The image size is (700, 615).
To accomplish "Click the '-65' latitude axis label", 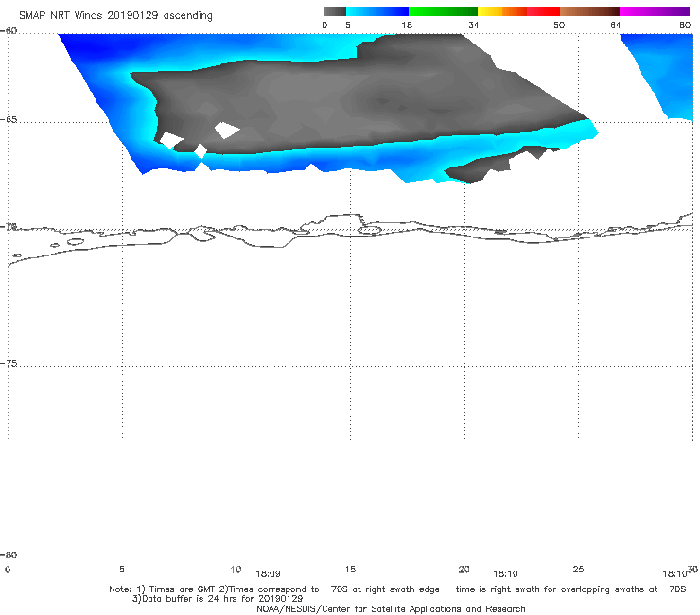I will [x=9, y=120].
